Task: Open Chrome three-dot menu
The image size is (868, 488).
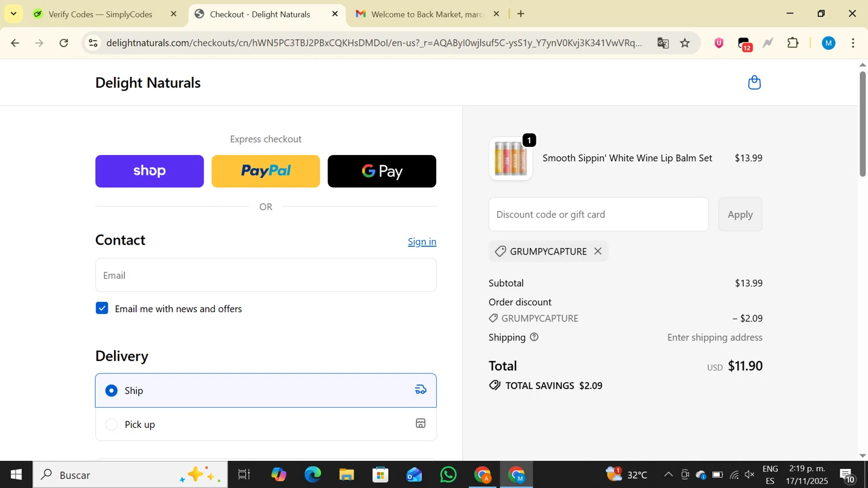Action: click(x=854, y=43)
